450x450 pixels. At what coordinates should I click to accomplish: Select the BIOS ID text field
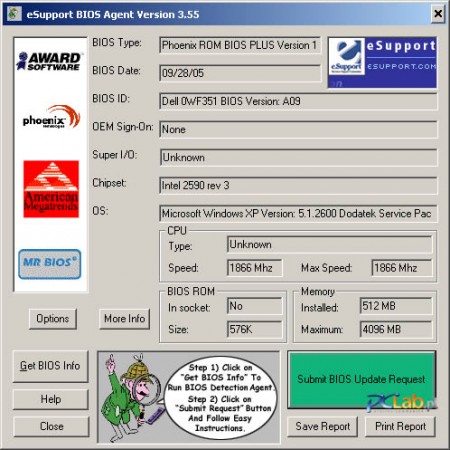pyautogui.click(x=298, y=101)
